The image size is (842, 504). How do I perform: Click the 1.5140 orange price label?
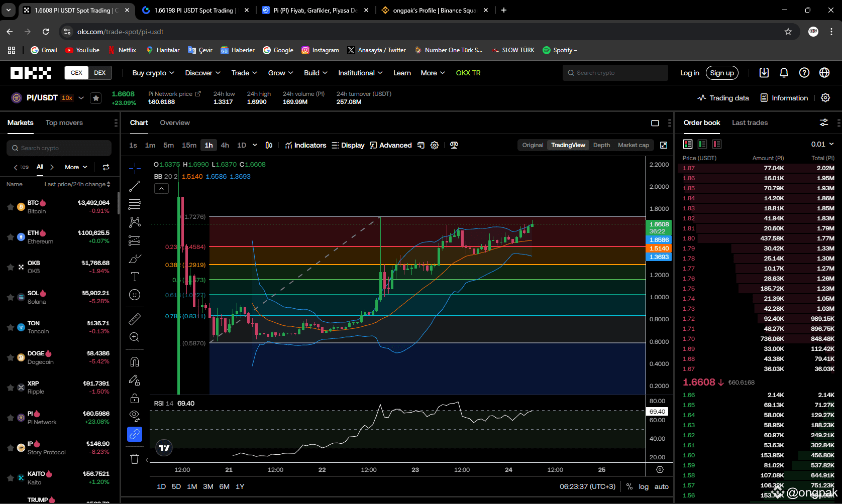pyautogui.click(x=659, y=248)
